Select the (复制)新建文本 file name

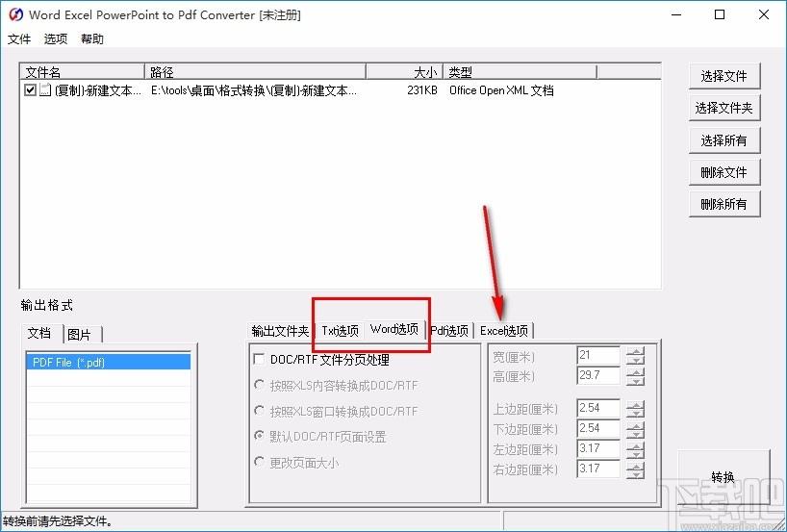pos(98,90)
